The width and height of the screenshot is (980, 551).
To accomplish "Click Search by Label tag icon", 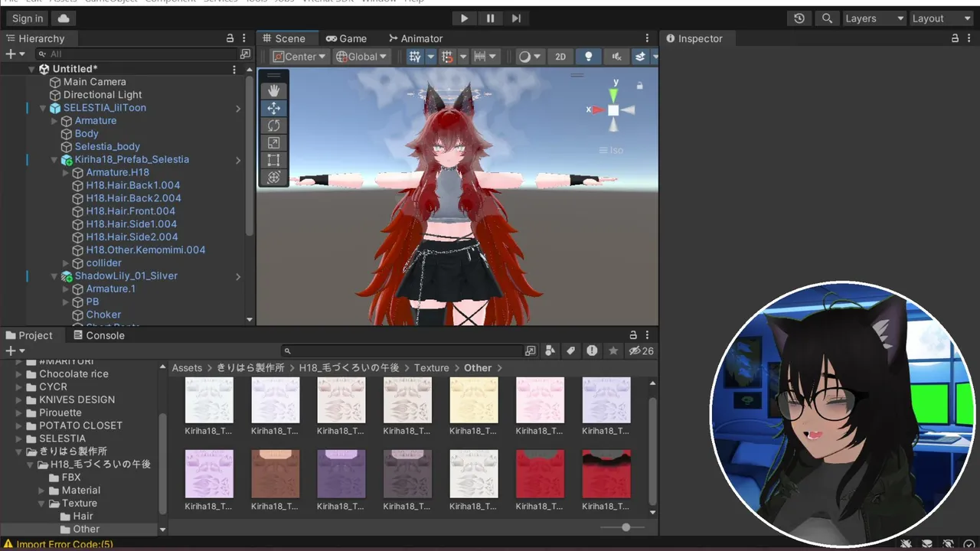I will point(570,350).
